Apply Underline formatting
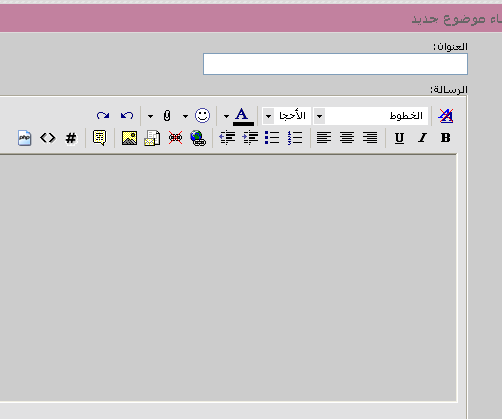 tap(399, 138)
